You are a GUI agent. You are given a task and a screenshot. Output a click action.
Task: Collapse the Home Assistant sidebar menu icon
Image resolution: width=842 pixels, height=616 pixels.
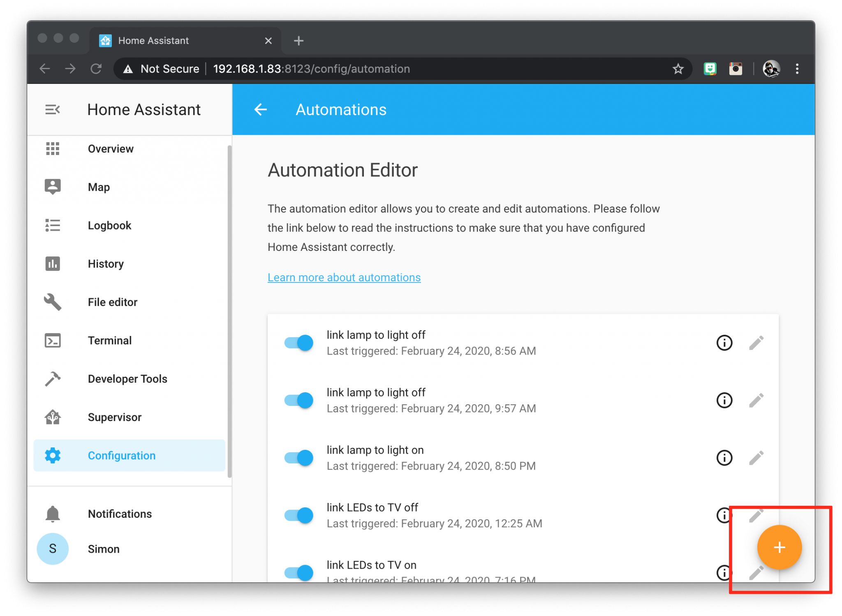[53, 110]
